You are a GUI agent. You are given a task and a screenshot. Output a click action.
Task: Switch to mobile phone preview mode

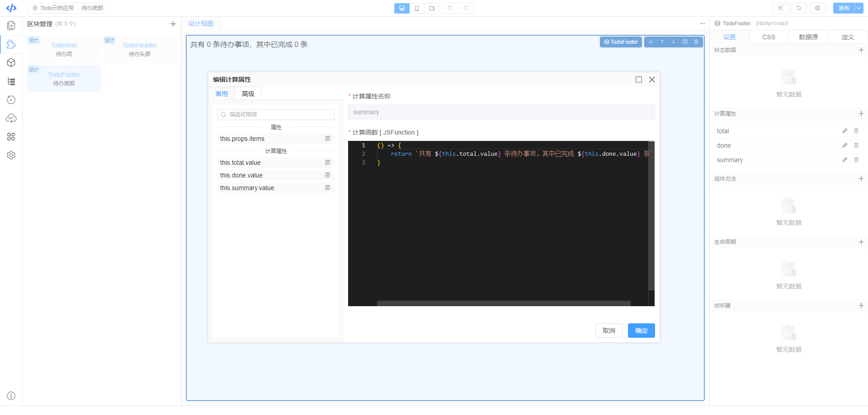pyautogui.click(x=417, y=8)
